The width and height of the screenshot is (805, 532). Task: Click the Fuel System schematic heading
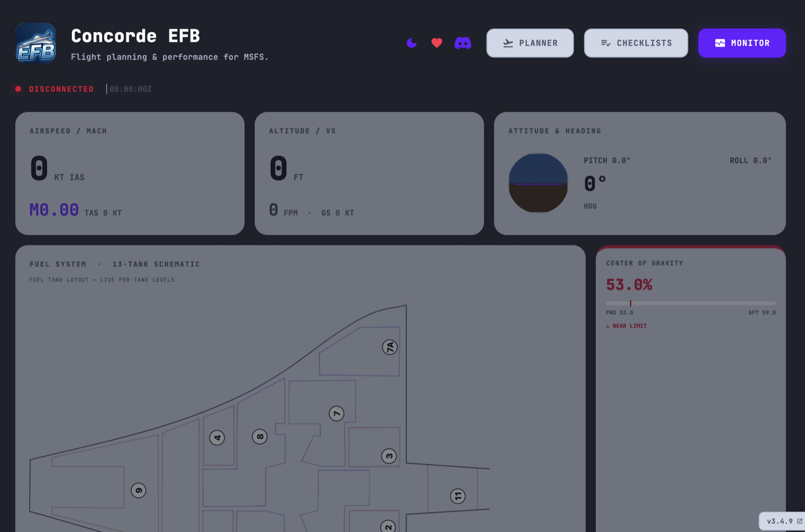pyautogui.click(x=115, y=265)
